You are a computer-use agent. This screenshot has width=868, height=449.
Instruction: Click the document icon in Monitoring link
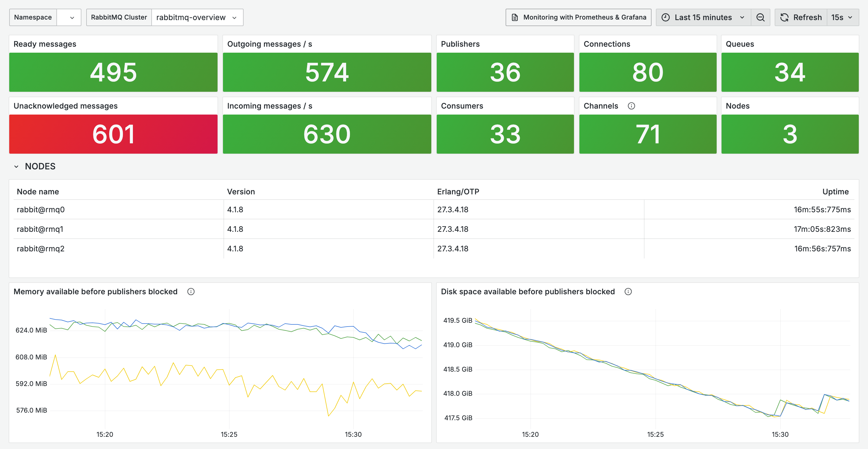515,17
